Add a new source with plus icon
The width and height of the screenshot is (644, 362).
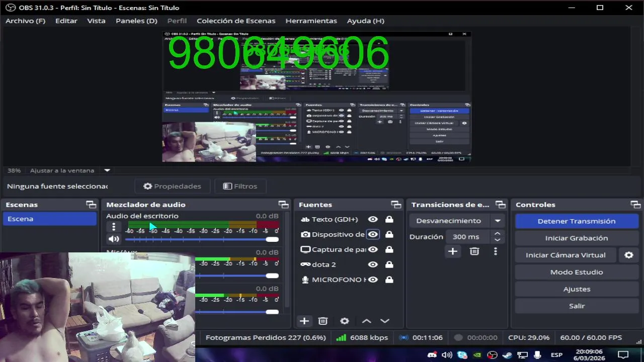(304, 321)
